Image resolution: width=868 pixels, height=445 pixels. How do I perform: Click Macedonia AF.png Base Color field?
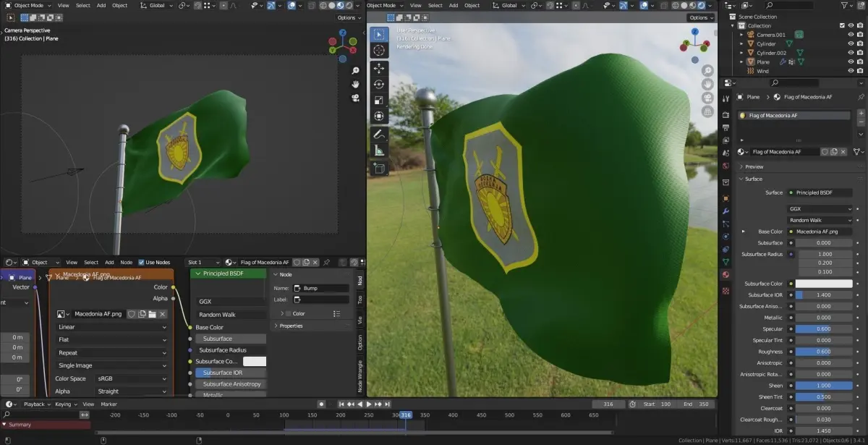(820, 232)
